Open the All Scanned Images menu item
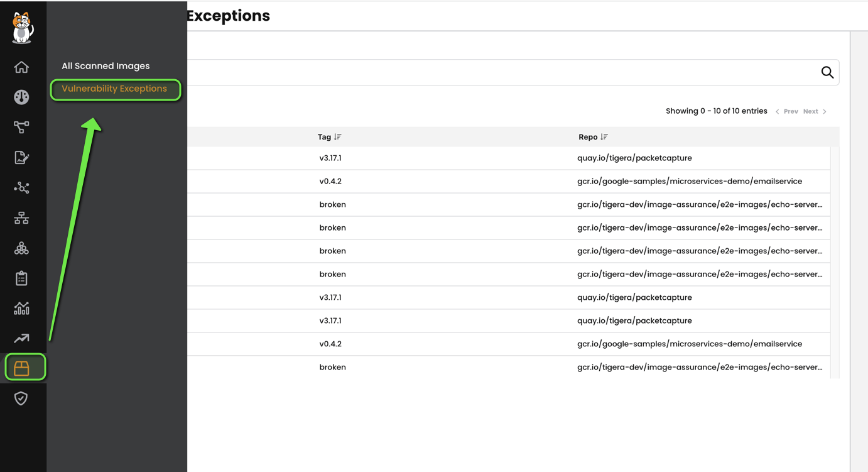 coord(106,66)
